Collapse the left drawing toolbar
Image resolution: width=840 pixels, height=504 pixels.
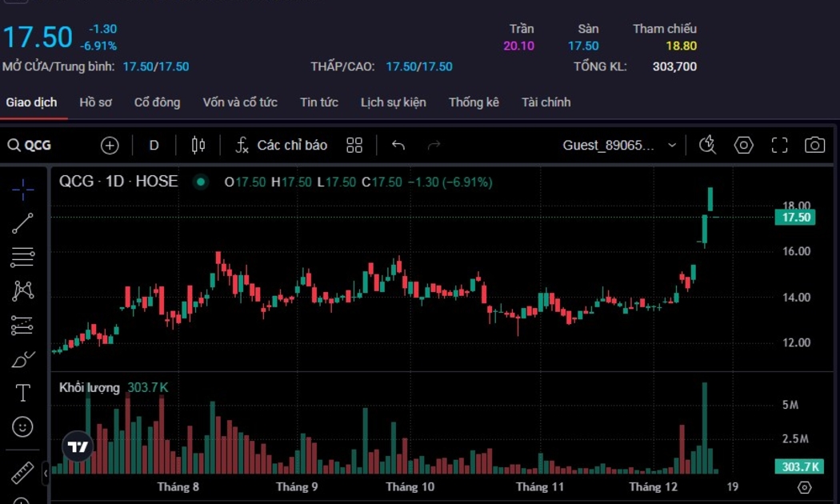[x=46, y=474]
